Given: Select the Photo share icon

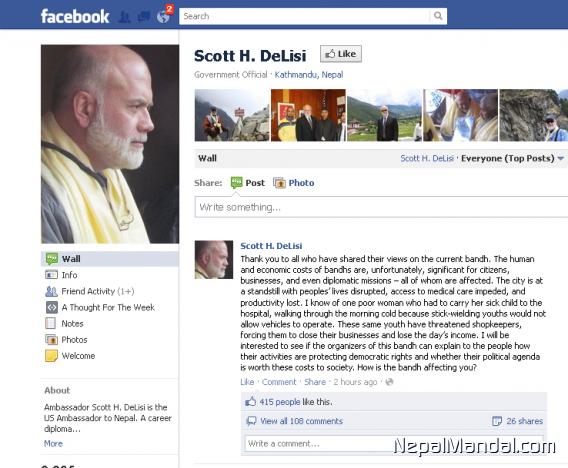Looking at the screenshot, I should pos(279,183).
